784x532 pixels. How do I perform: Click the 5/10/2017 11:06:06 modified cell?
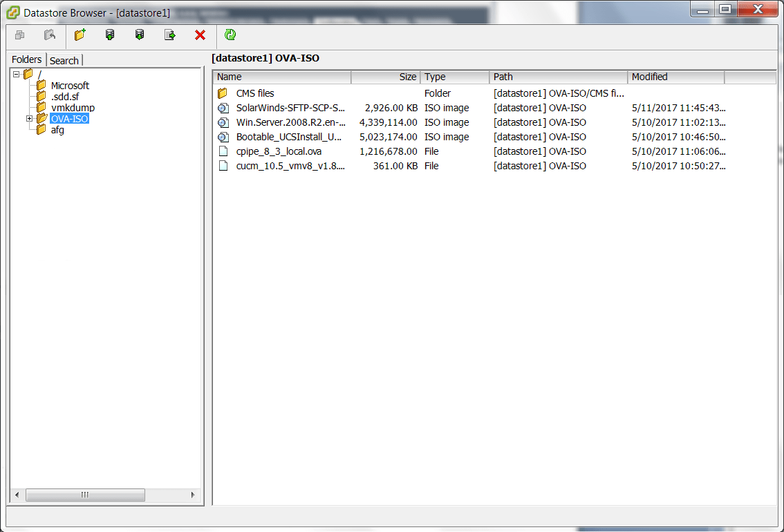click(x=678, y=151)
